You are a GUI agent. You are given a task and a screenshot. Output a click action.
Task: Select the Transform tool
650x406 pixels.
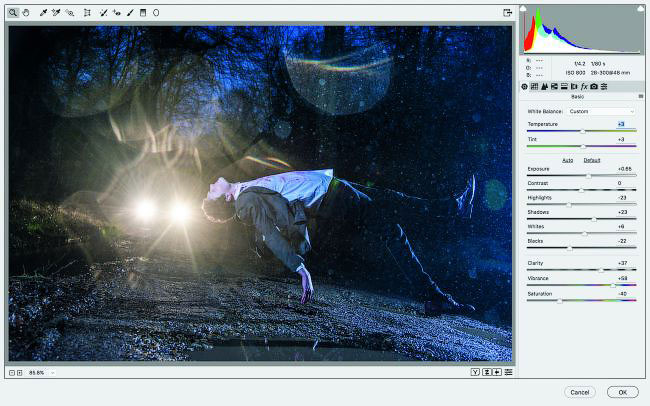pos(87,13)
